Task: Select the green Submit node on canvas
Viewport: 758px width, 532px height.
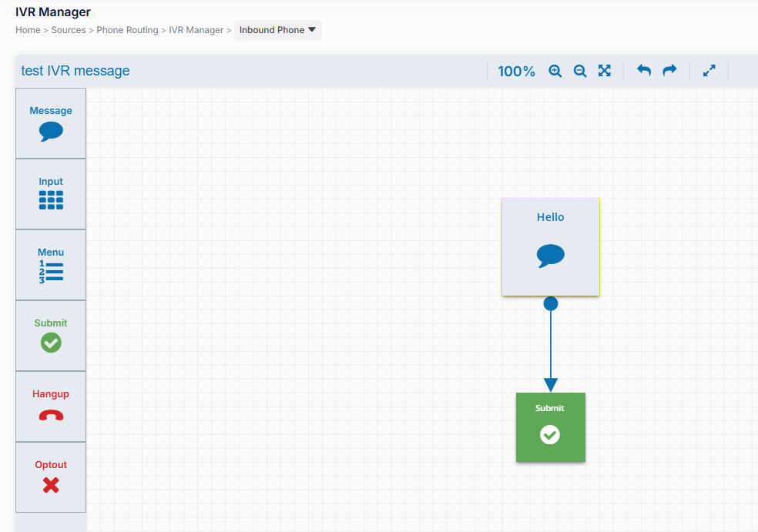Action: tap(550, 427)
